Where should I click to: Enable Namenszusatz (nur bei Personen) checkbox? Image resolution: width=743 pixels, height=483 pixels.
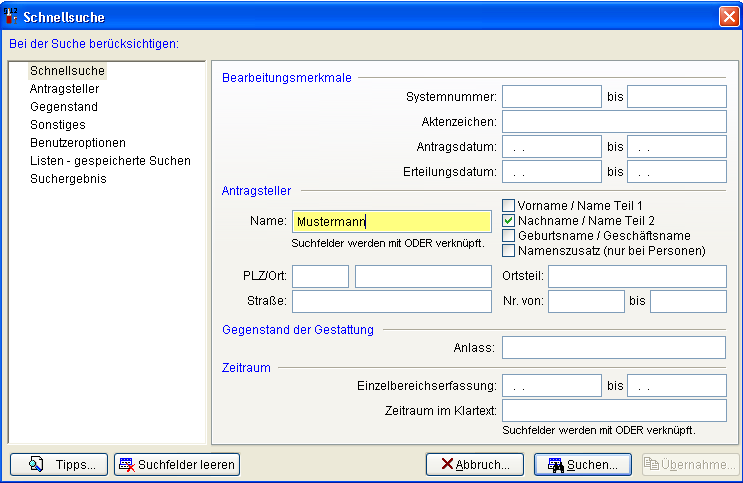pos(508,250)
